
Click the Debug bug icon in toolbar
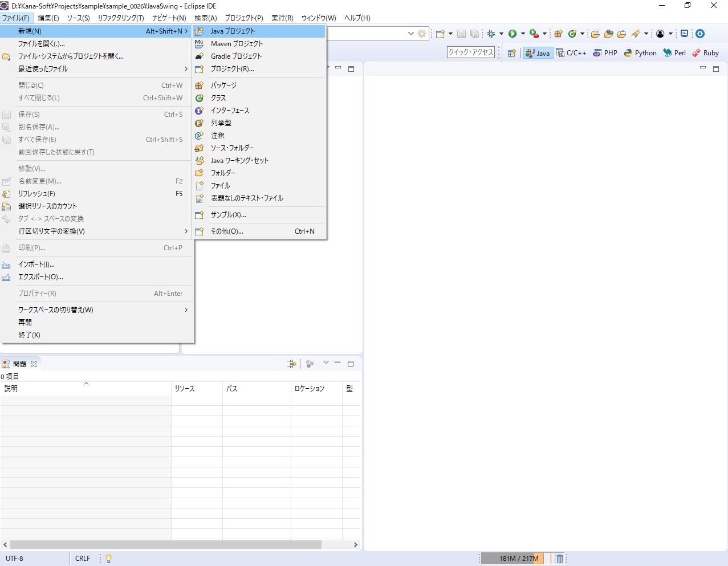491,34
